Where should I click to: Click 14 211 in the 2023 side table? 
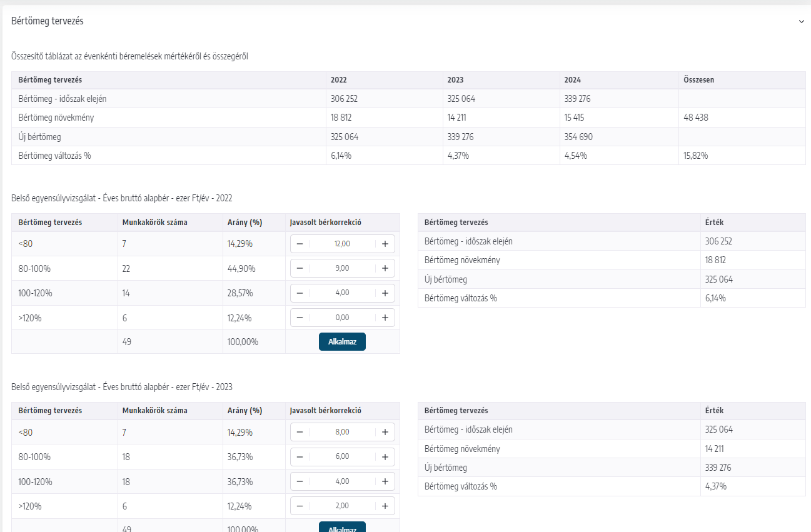(x=715, y=449)
